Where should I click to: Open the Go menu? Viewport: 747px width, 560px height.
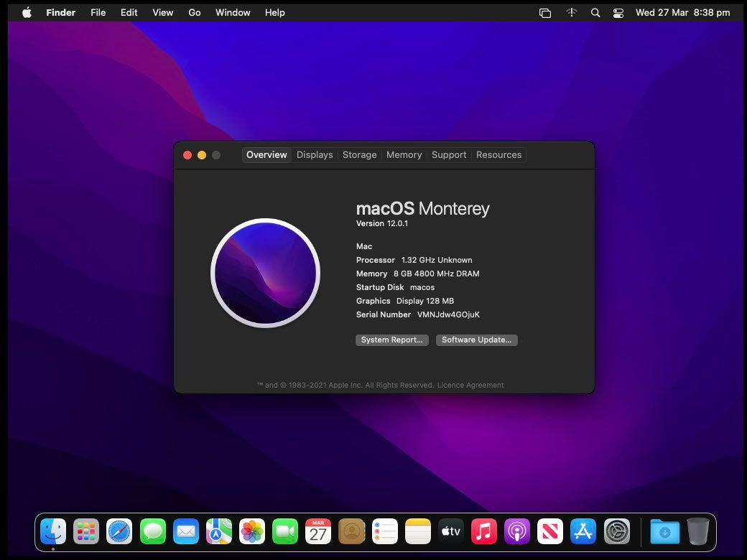point(195,12)
